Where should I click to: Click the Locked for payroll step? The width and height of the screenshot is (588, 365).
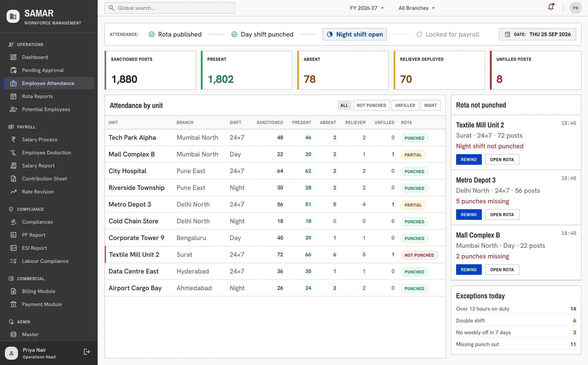click(x=447, y=34)
